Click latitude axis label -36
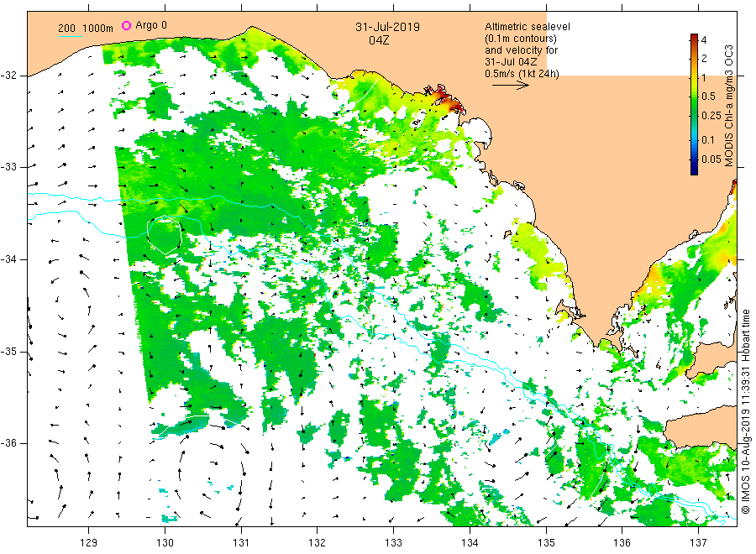 (x=8, y=443)
